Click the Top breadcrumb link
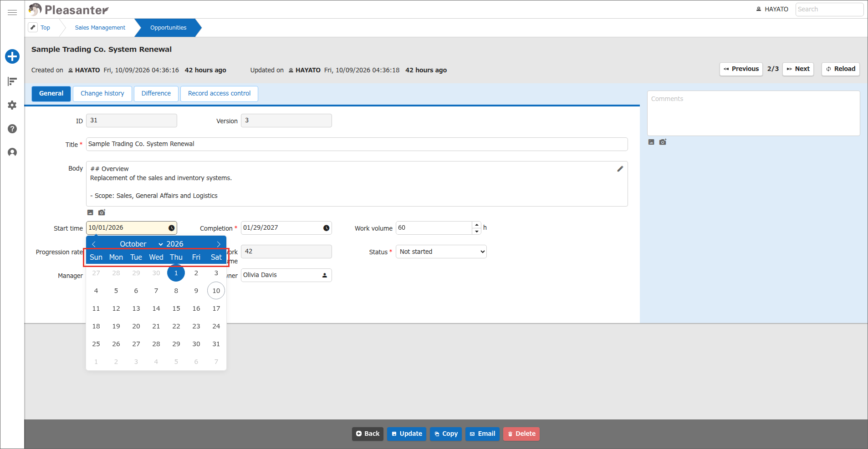This screenshot has width=868, height=449. click(45, 28)
